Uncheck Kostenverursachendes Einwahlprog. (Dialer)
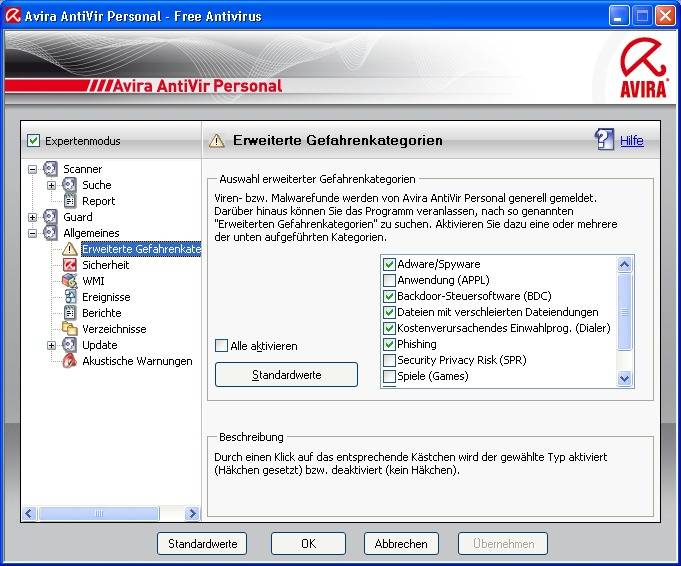The width and height of the screenshot is (681, 566). coord(389,328)
